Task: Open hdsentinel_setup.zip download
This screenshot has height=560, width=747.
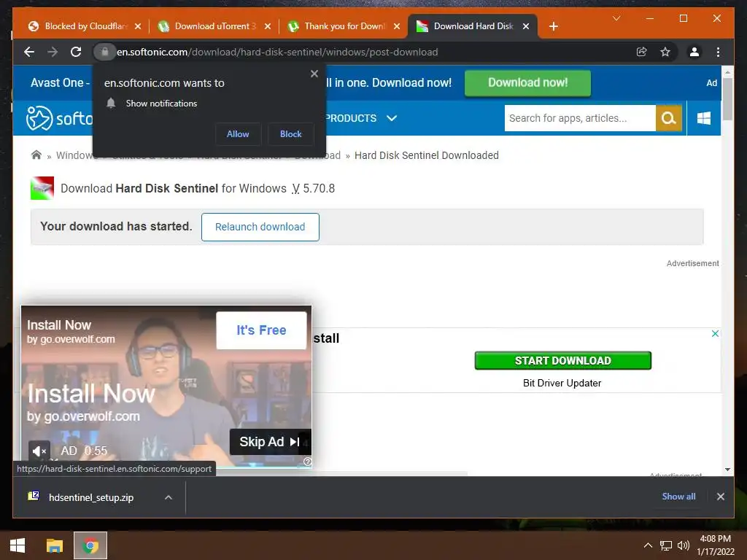Action: coord(91,497)
